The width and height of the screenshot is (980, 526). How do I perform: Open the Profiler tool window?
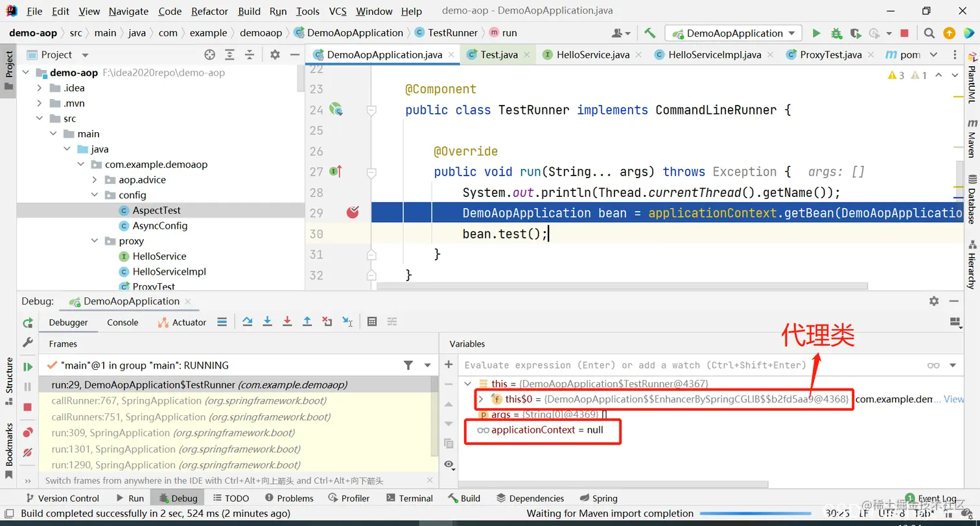pos(349,498)
